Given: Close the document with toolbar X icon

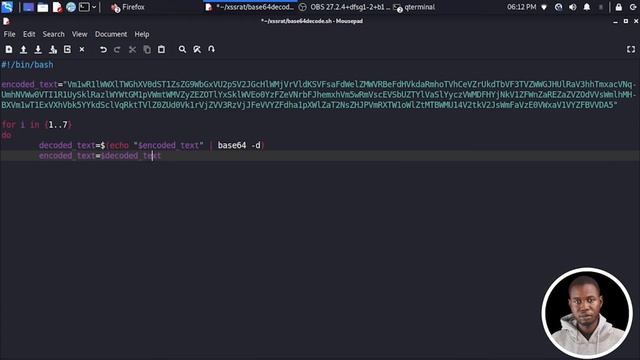Looking at the screenshot, I should point(82,49).
